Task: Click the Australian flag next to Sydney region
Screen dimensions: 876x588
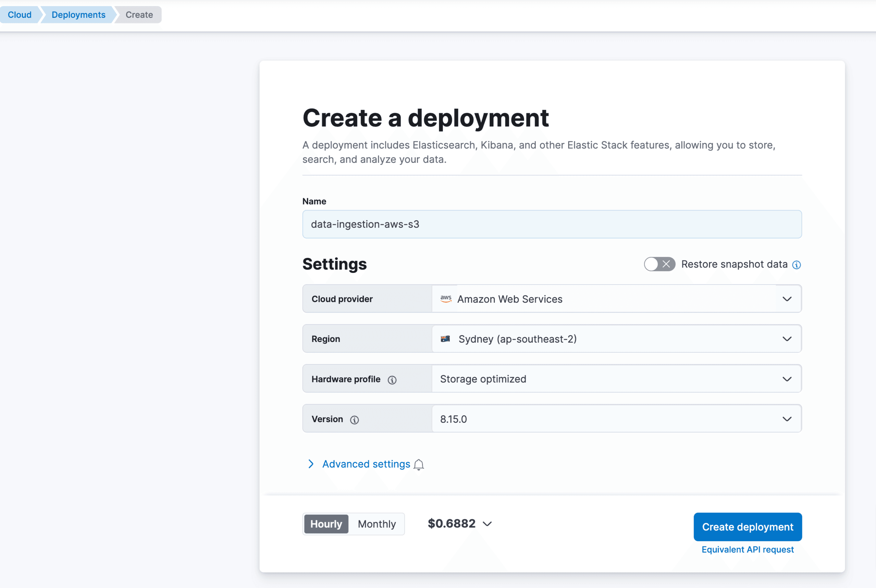Action: (446, 339)
